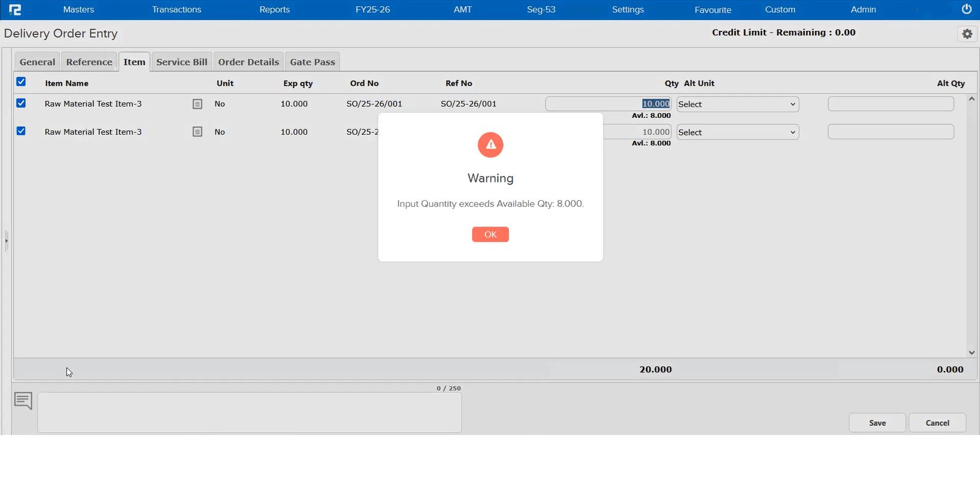Image resolution: width=980 pixels, height=498 pixels.
Task: Open the Transactions menu
Action: [x=176, y=10]
